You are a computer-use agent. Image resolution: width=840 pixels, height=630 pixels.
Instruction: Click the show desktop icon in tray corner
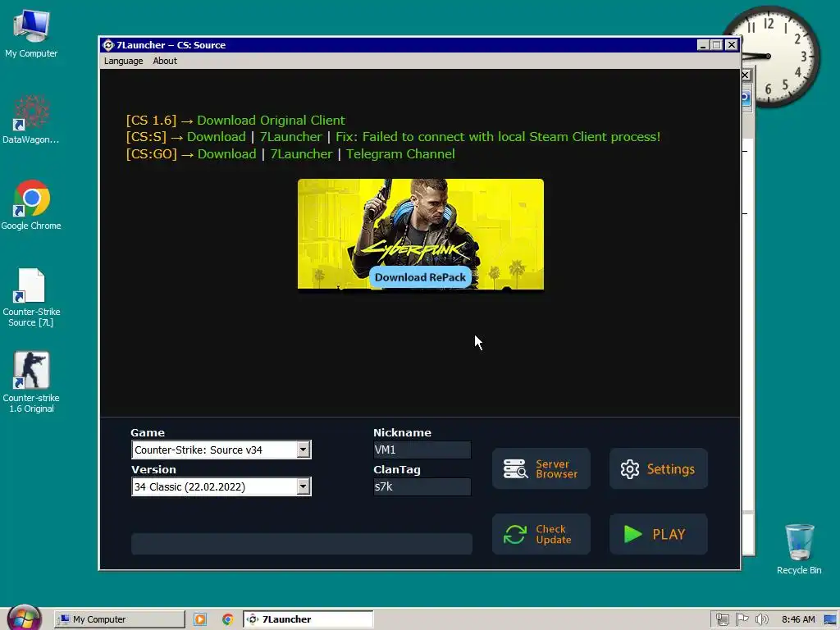(x=830, y=619)
